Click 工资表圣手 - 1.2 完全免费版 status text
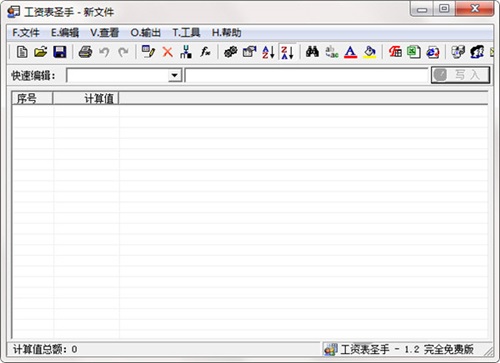 tap(407, 349)
